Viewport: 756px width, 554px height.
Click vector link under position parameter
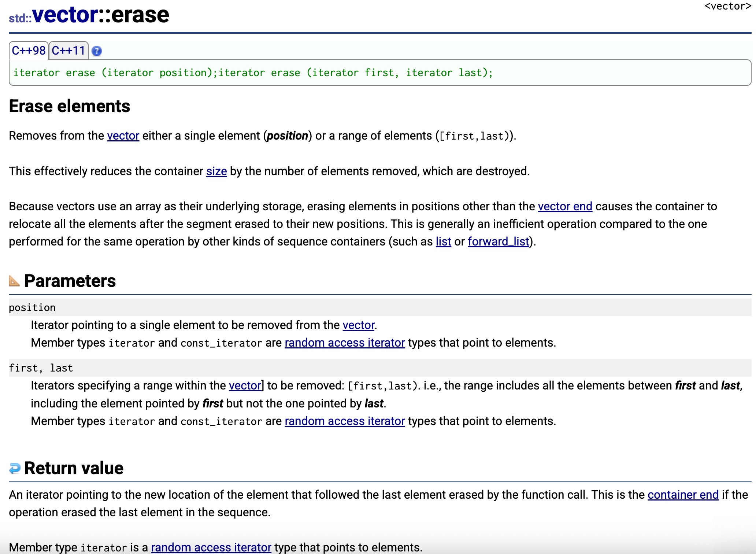click(x=359, y=325)
